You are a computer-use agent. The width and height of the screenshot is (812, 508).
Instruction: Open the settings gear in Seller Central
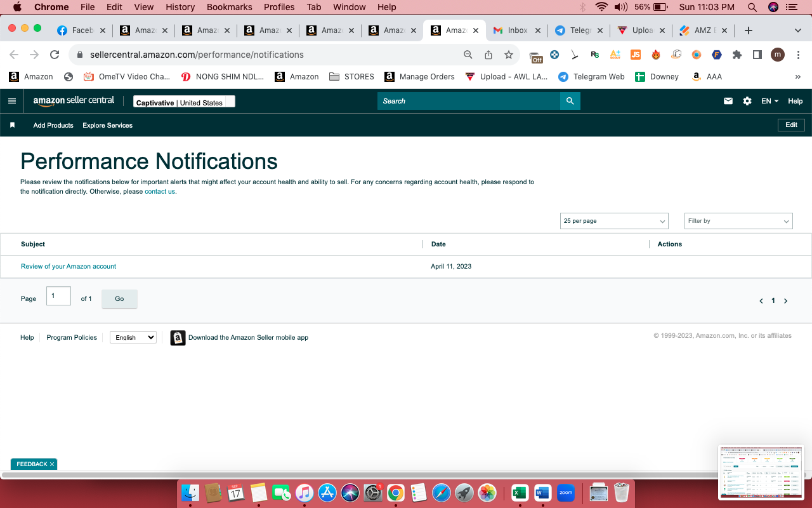pyautogui.click(x=747, y=101)
